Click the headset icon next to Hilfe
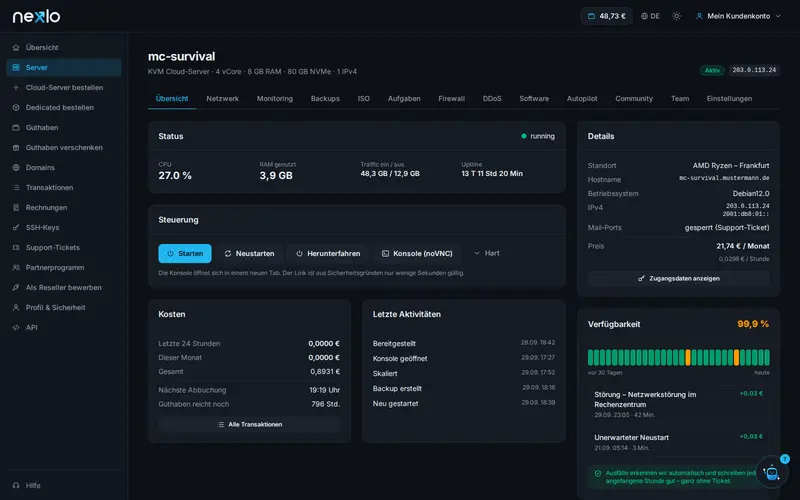Screen dimensions: 800x500 [x=16, y=485]
